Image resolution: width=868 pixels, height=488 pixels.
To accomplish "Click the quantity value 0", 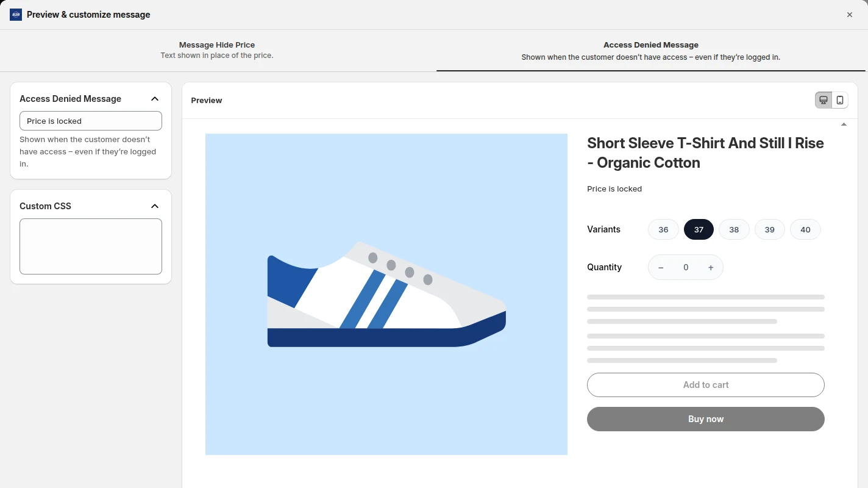I will [x=686, y=267].
